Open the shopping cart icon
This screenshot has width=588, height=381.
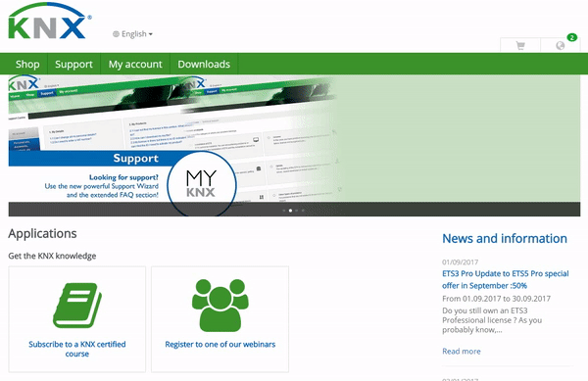(520, 45)
